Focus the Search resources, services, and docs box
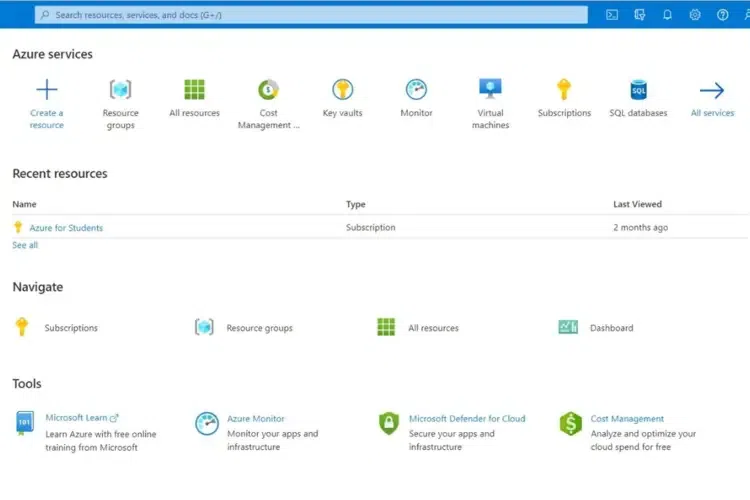The width and height of the screenshot is (750, 500). [x=311, y=15]
